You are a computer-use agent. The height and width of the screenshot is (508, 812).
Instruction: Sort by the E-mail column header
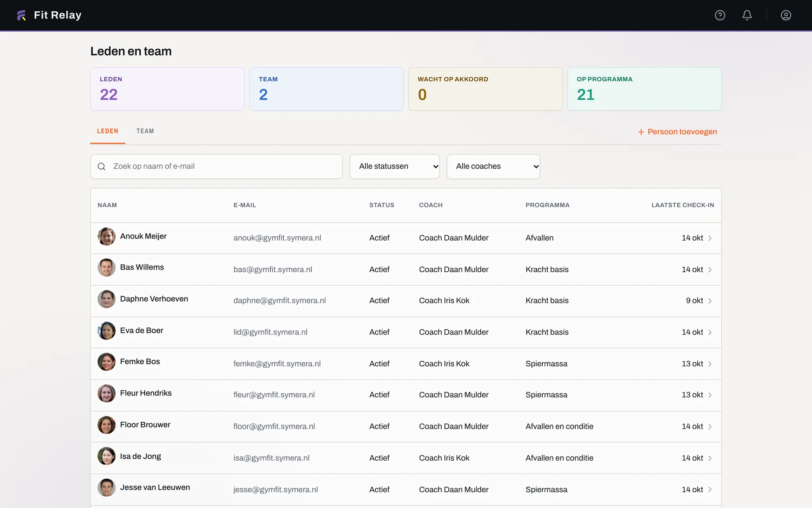245,205
